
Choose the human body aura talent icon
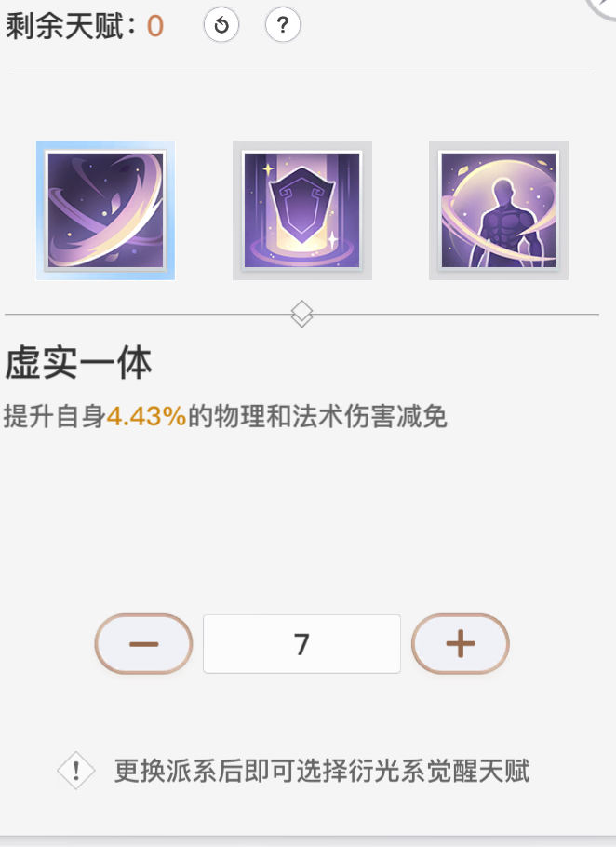[499, 210]
